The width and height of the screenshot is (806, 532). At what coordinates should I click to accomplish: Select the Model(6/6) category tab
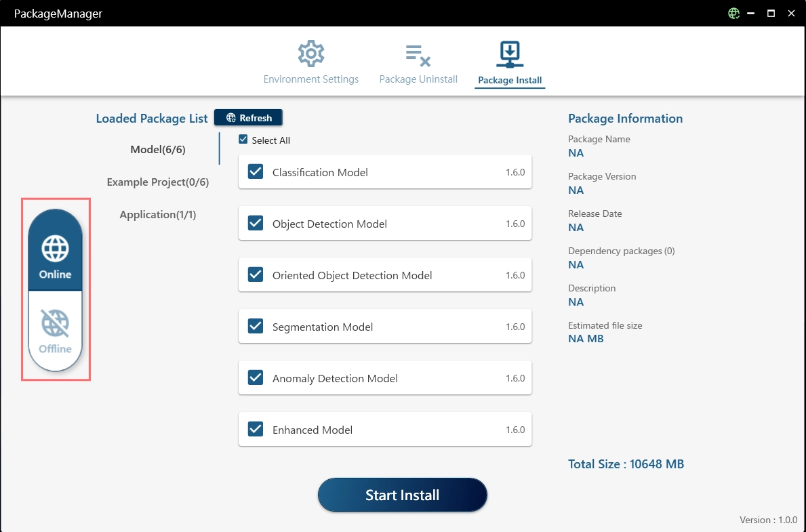[x=158, y=150]
